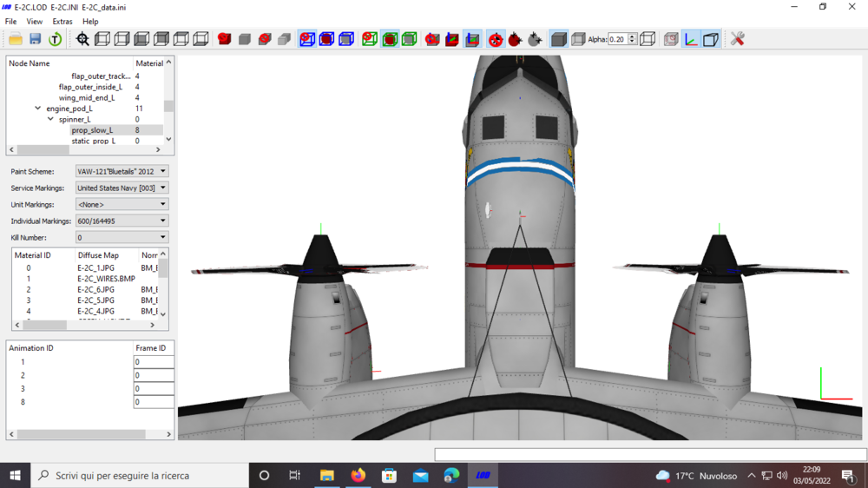868x488 pixels.
Task: Toggle black outlined box button beside axis
Action: (x=711, y=39)
